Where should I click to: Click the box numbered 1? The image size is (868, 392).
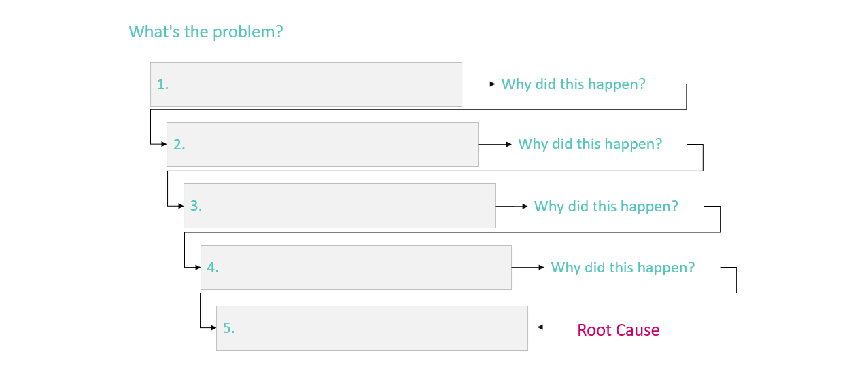(x=306, y=84)
